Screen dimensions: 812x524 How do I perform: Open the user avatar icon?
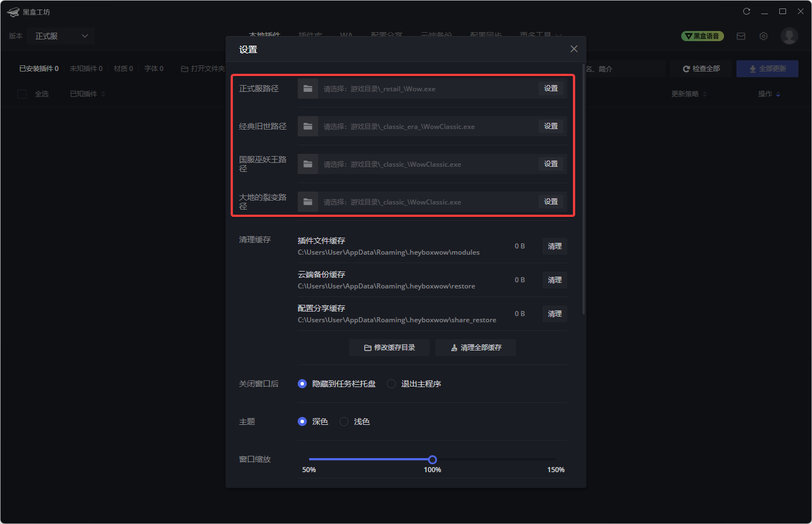(x=789, y=35)
